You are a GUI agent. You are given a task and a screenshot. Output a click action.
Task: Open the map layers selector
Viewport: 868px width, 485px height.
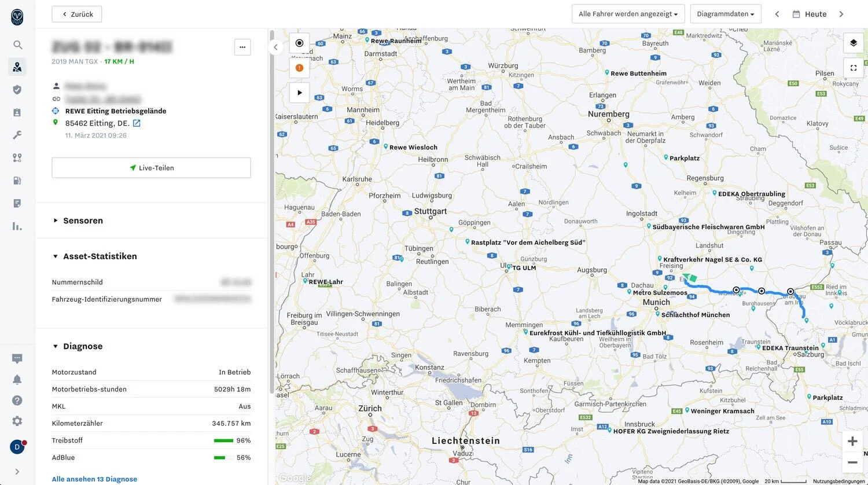tap(853, 43)
